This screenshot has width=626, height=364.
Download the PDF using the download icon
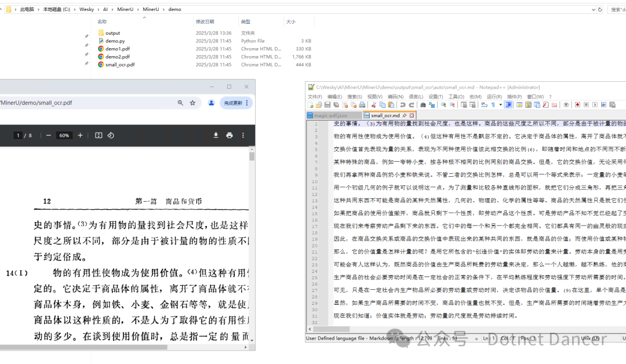pos(216,135)
